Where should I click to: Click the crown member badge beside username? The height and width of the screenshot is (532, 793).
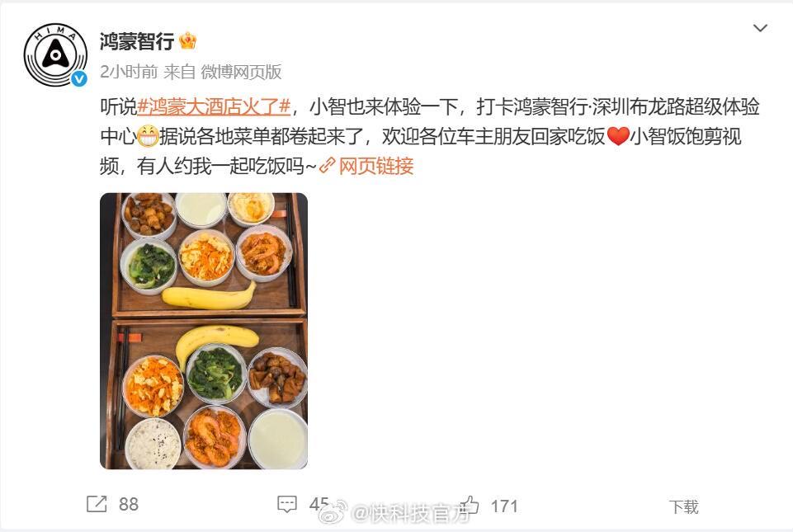coord(187,41)
